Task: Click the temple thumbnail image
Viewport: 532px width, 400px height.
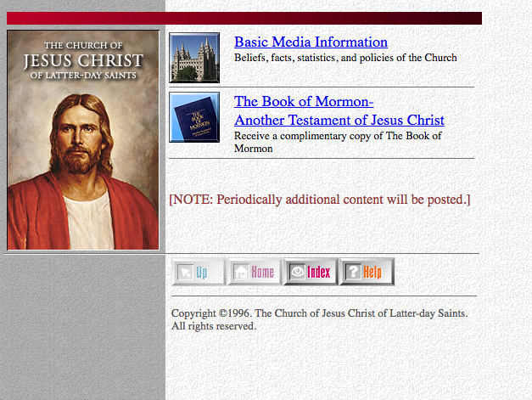Action: click(x=194, y=58)
